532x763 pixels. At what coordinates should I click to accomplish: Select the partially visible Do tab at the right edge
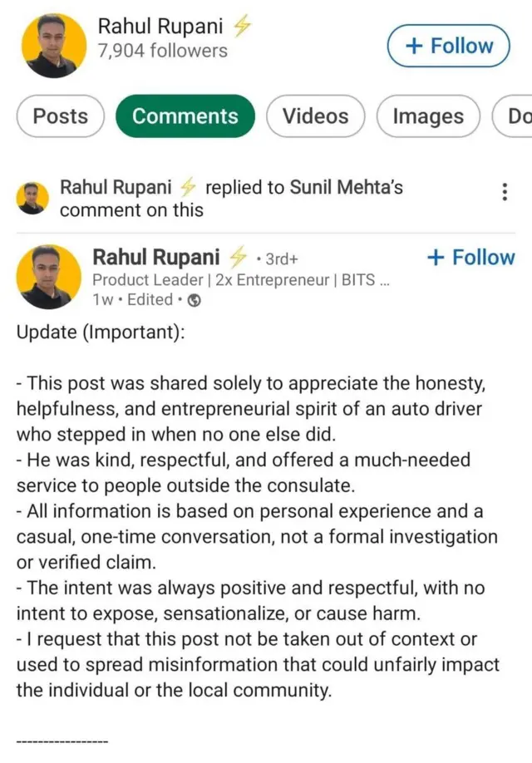click(x=517, y=116)
